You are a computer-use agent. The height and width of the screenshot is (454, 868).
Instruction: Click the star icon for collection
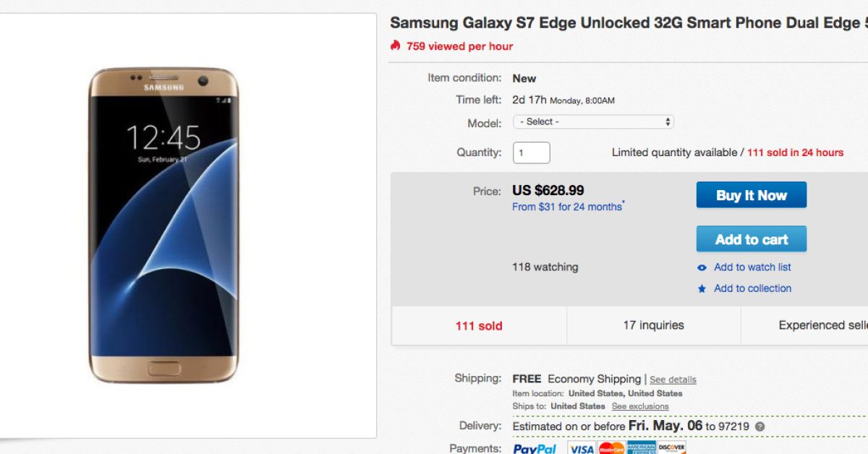click(702, 288)
